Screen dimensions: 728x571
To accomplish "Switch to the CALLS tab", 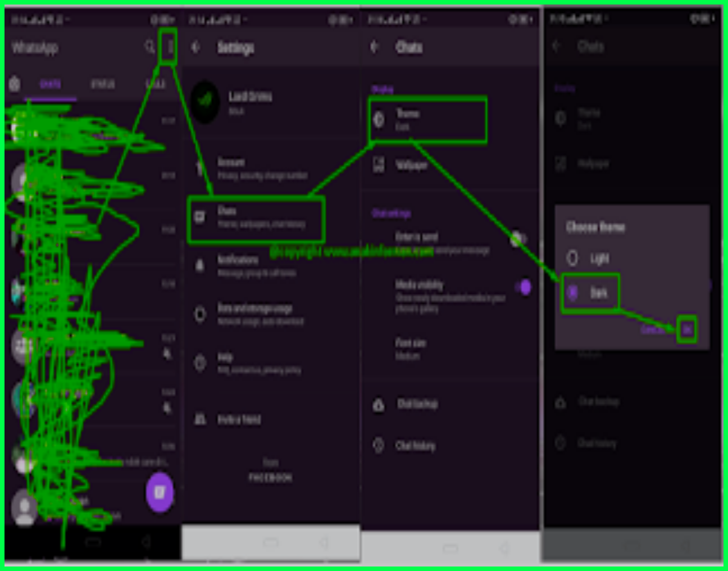I will [x=156, y=84].
